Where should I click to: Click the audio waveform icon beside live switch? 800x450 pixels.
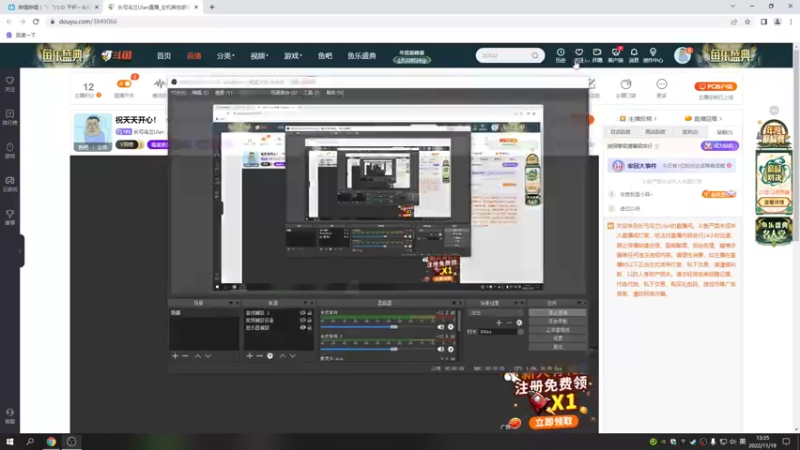(x=160, y=84)
